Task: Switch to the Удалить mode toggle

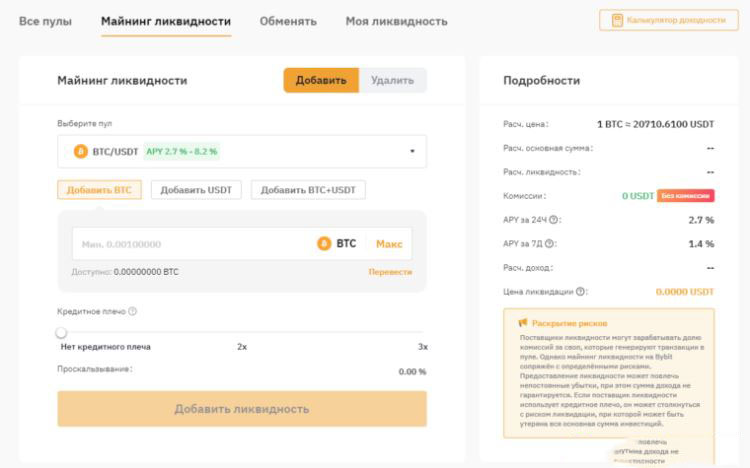Action: tap(392, 80)
